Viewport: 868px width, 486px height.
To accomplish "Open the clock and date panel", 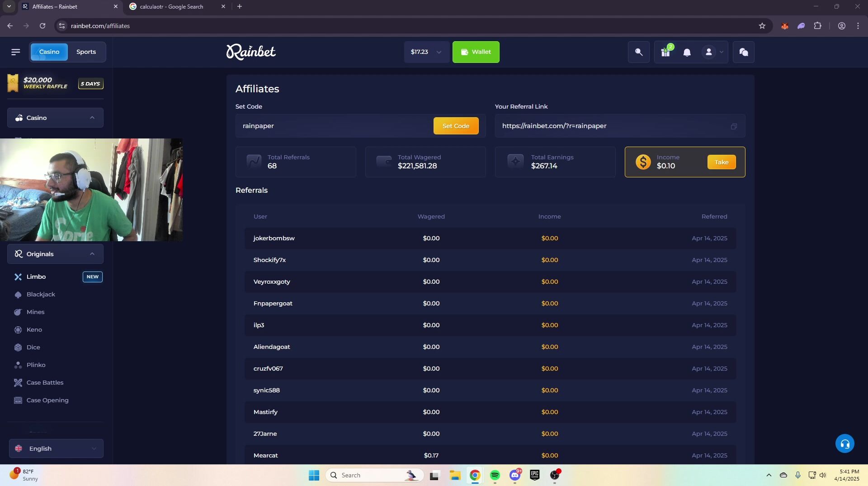I will pyautogui.click(x=846, y=475).
